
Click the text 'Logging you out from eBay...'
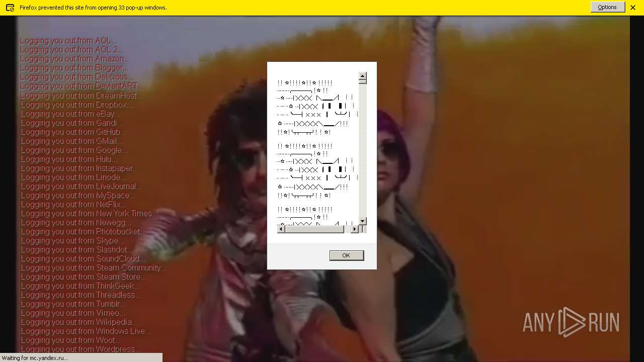70,114
